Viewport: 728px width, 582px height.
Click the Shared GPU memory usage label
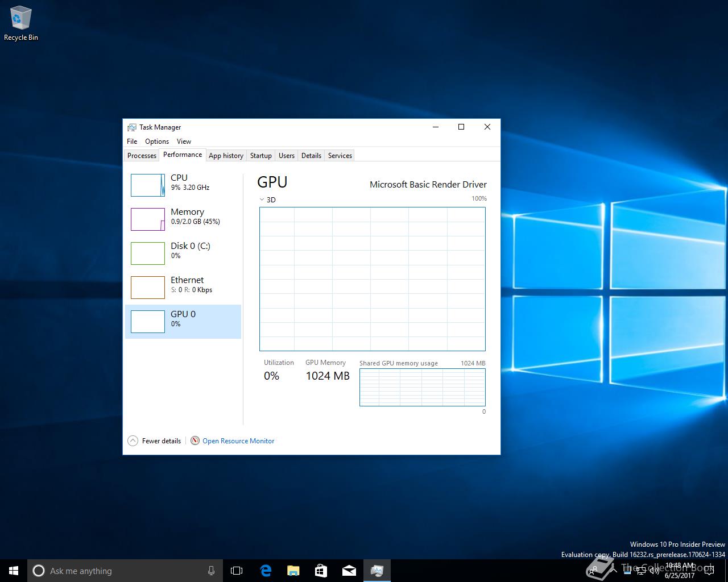[x=399, y=363]
